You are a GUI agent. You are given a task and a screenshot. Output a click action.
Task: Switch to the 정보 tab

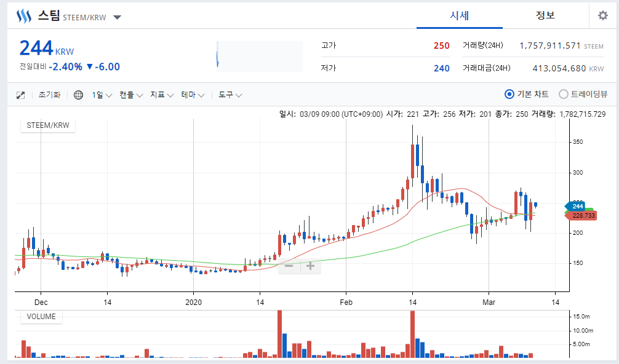[545, 15]
